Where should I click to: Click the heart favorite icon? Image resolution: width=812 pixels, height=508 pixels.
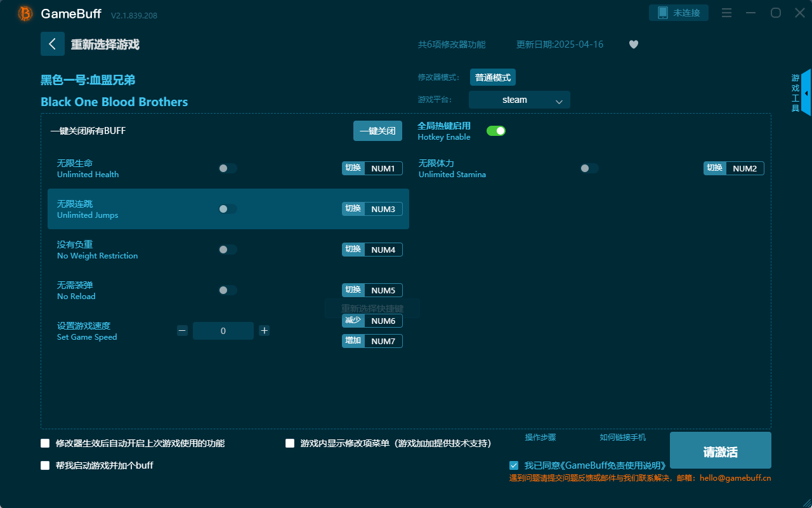tap(633, 44)
